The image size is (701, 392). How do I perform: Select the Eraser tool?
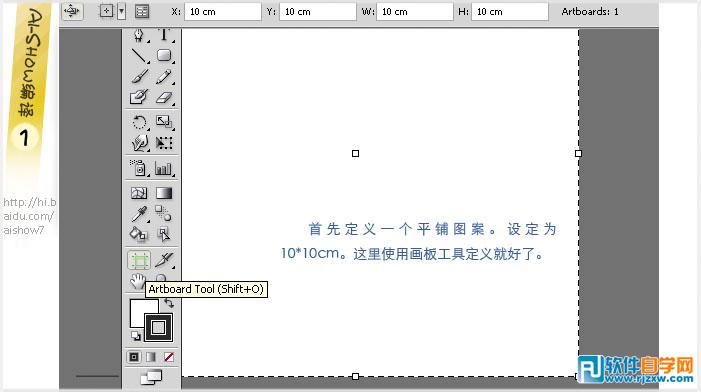[x=164, y=97]
